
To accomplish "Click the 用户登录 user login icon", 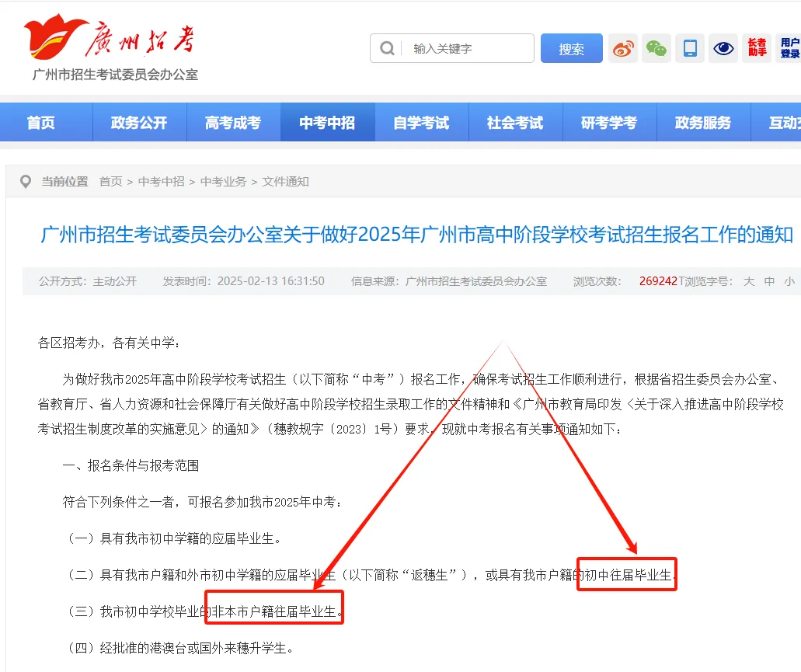I will point(790,48).
